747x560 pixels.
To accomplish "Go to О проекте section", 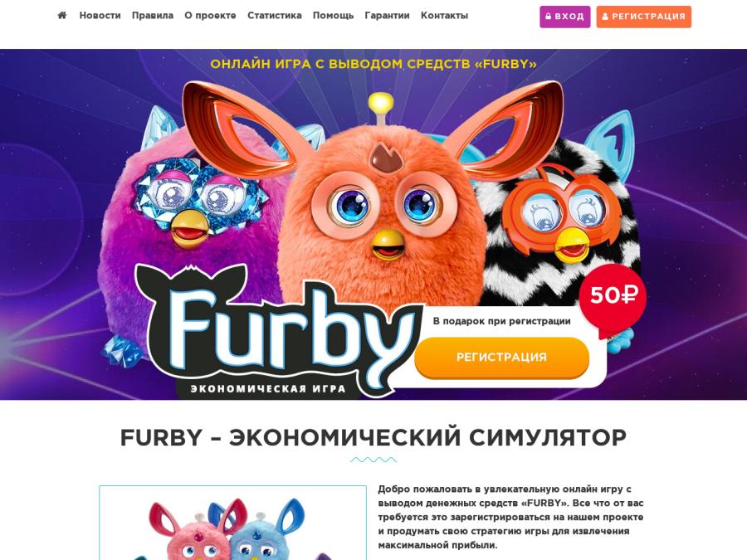I will [210, 15].
